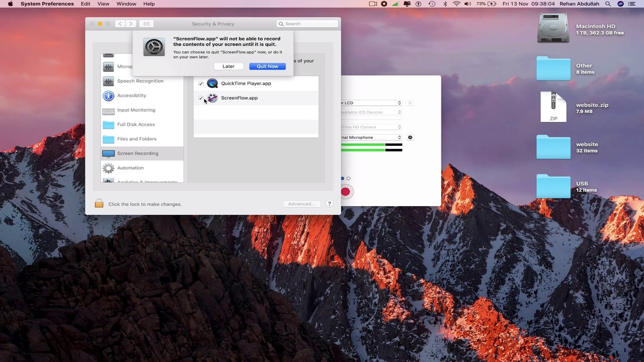Screen dimensions: 644x362
Task: Click the upper green audio level meter
Action: [x=372, y=145]
